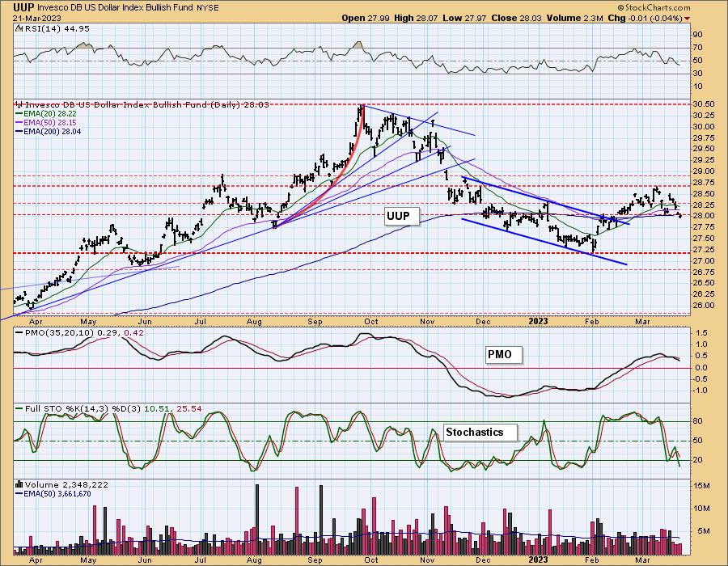Click the Stochastics annotation box
The width and height of the screenshot is (728, 566).
tap(480, 432)
